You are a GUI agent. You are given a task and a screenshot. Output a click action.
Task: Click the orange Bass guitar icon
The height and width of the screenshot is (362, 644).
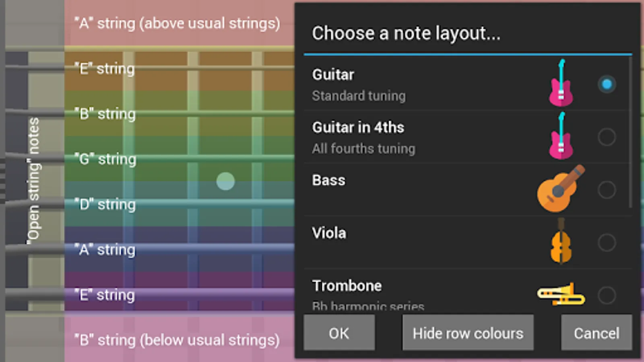tap(560, 189)
